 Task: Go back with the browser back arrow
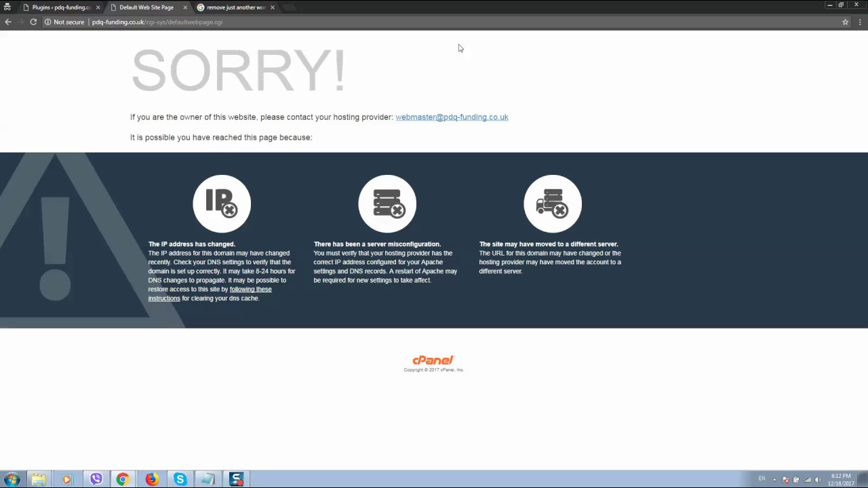pos(8,22)
